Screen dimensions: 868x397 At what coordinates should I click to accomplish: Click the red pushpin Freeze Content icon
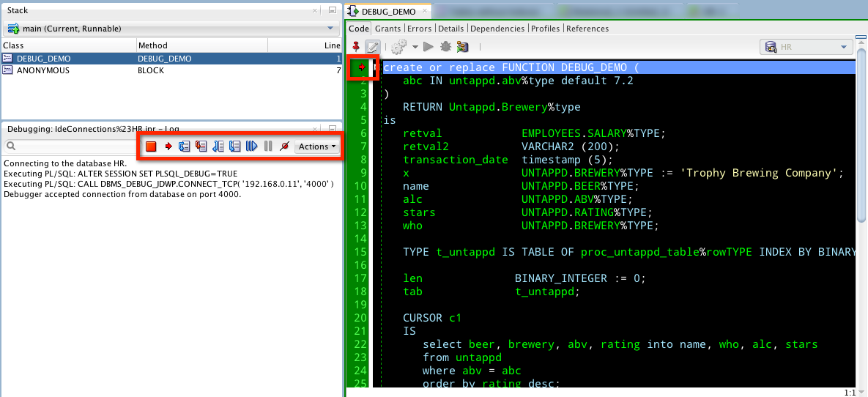357,47
